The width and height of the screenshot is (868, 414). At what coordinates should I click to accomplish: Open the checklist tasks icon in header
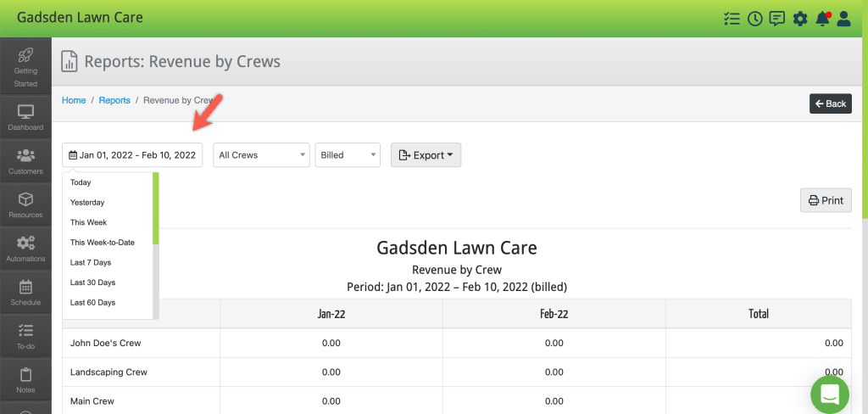point(732,19)
